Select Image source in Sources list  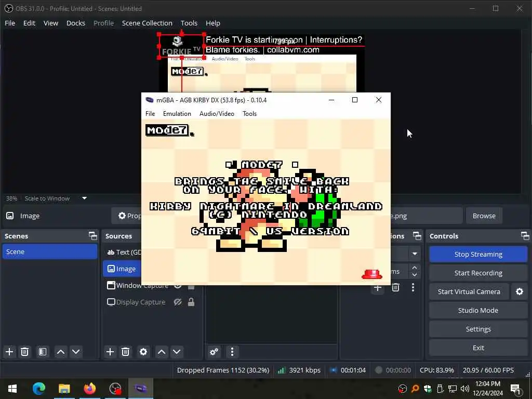122,269
